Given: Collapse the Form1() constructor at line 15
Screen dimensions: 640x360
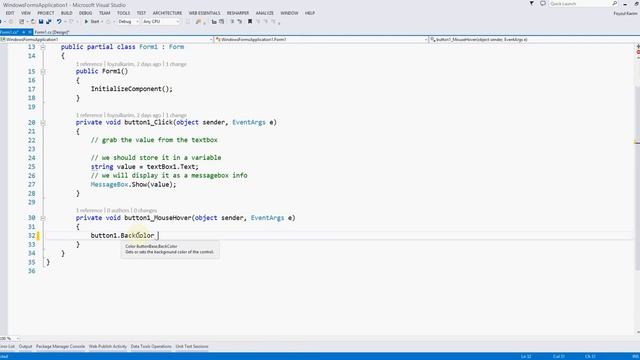Looking at the screenshot, I should click(x=43, y=72).
